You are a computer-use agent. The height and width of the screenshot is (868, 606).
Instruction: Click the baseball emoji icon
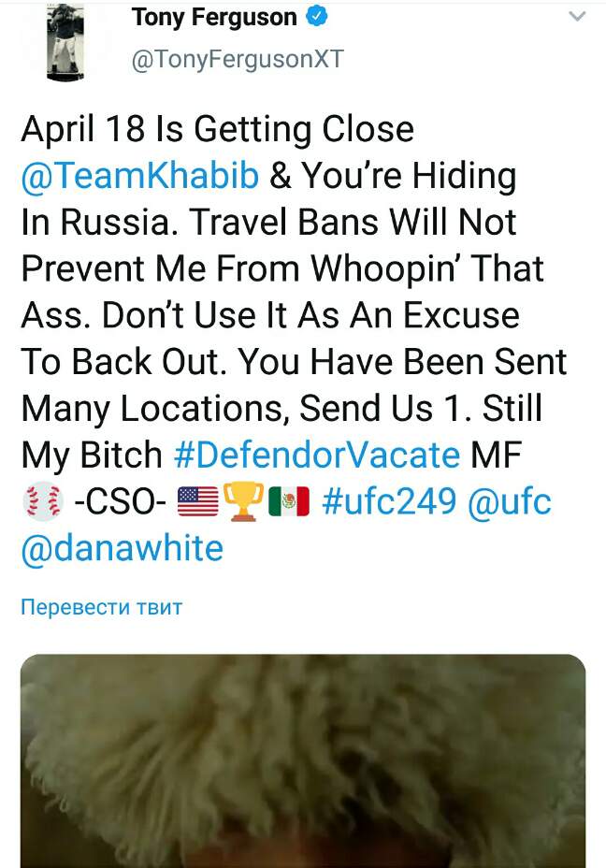click(43, 501)
